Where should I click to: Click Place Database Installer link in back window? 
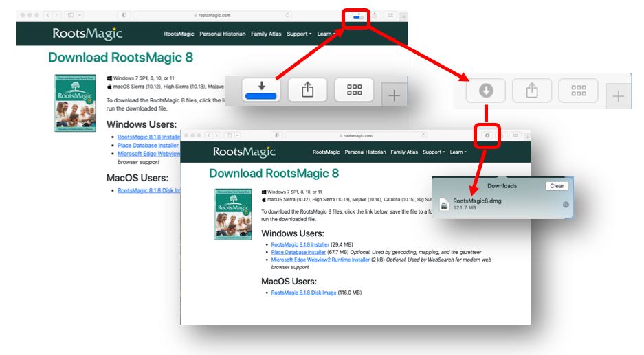point(148,146)
